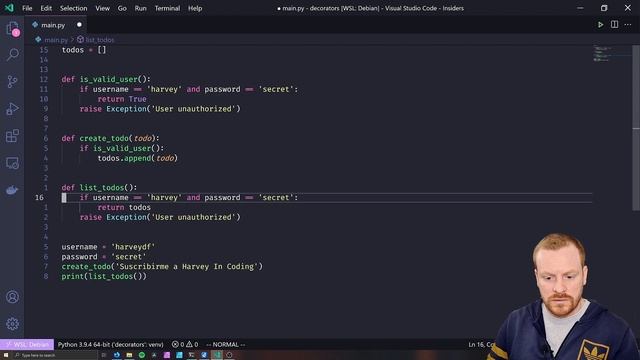Click main.py in the breadcrumb
Viewport: 640px width, 360px height.
(56, 40)
